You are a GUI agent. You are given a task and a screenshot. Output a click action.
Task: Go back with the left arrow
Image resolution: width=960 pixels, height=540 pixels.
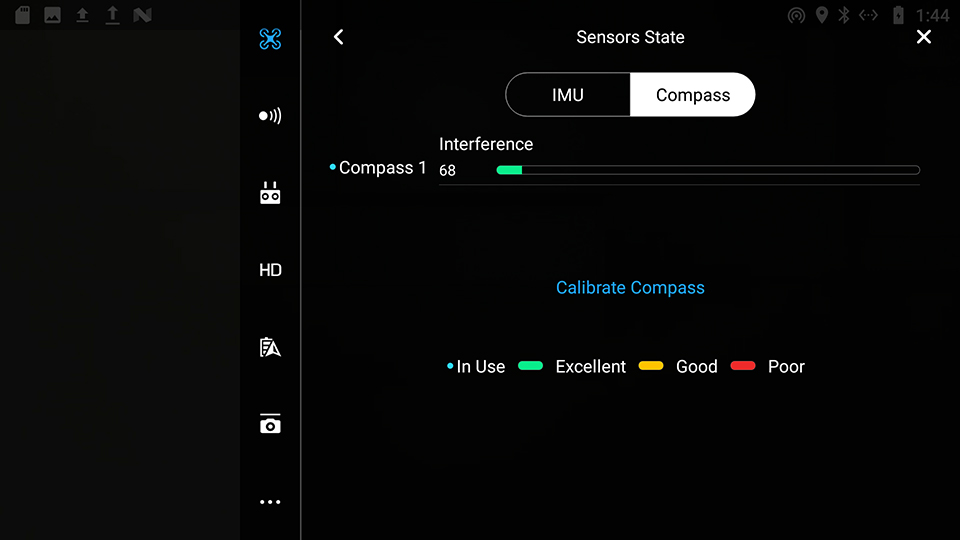(339, 37)
